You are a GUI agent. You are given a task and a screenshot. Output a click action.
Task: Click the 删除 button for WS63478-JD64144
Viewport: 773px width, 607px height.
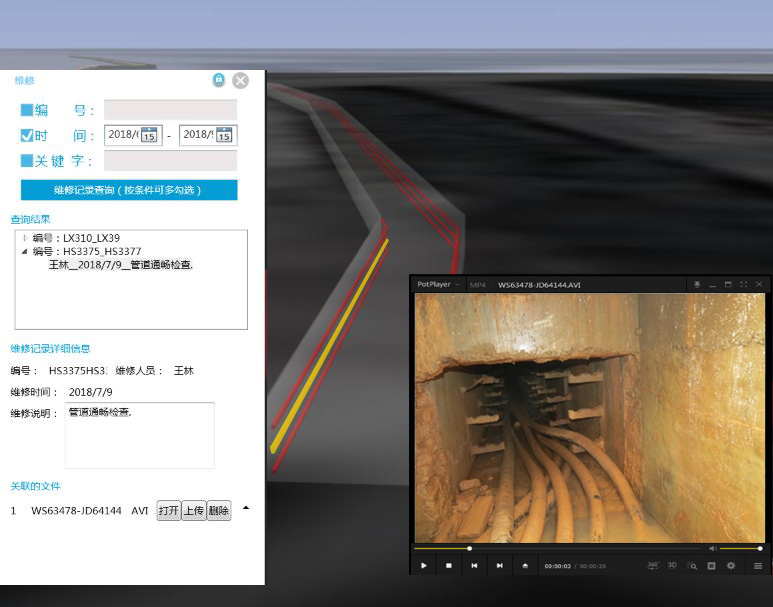point(219,510)
